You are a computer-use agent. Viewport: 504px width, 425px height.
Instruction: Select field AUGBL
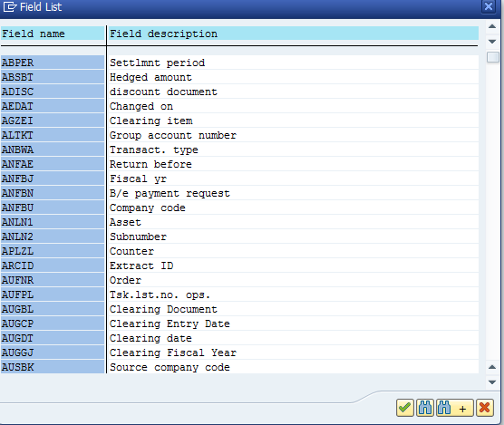click(x=53, y=309)
